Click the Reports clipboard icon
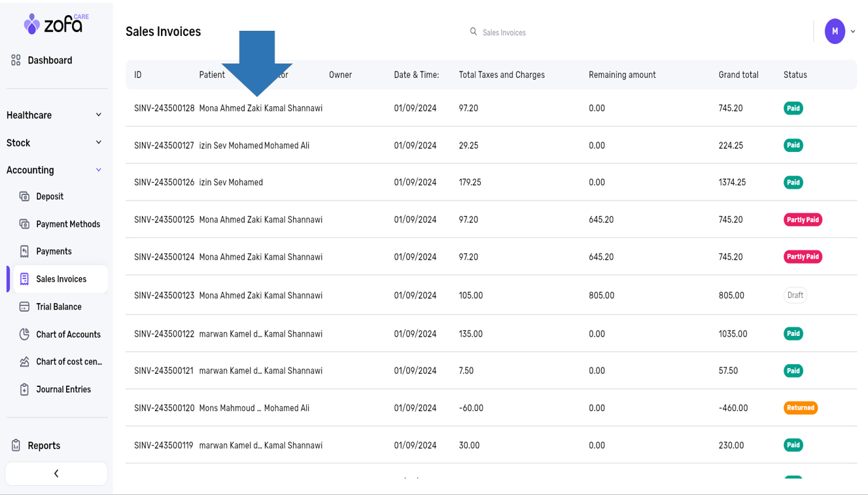This screenshot has height=495, width=868. point(16,445)
